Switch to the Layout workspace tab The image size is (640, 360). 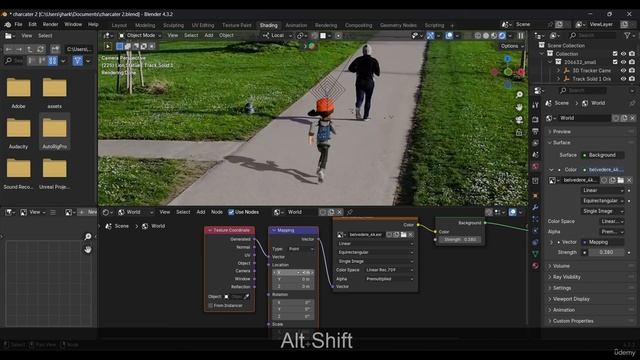click(x=119, y=25)
